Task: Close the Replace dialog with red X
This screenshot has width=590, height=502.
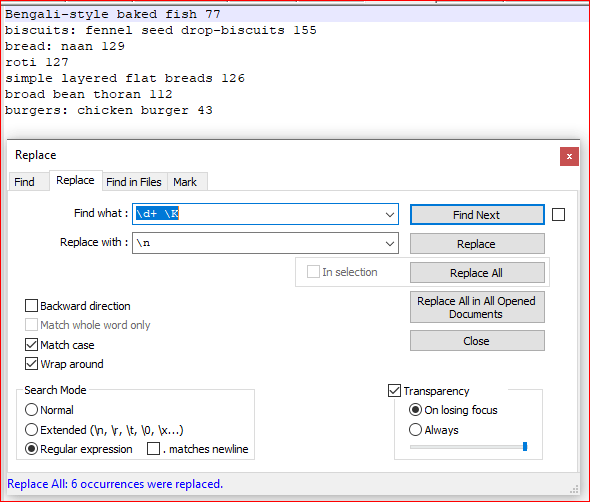Action: pos(569,156)
